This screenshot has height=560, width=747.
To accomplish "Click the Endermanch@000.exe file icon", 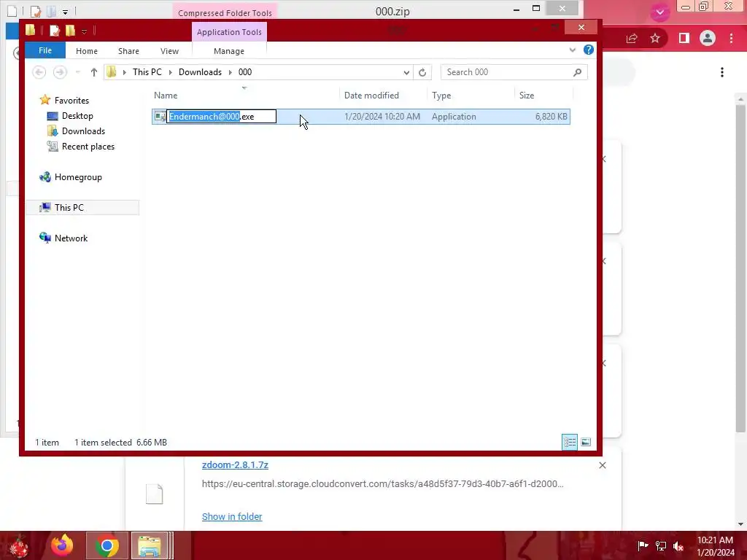I will [x=160, y=117].
